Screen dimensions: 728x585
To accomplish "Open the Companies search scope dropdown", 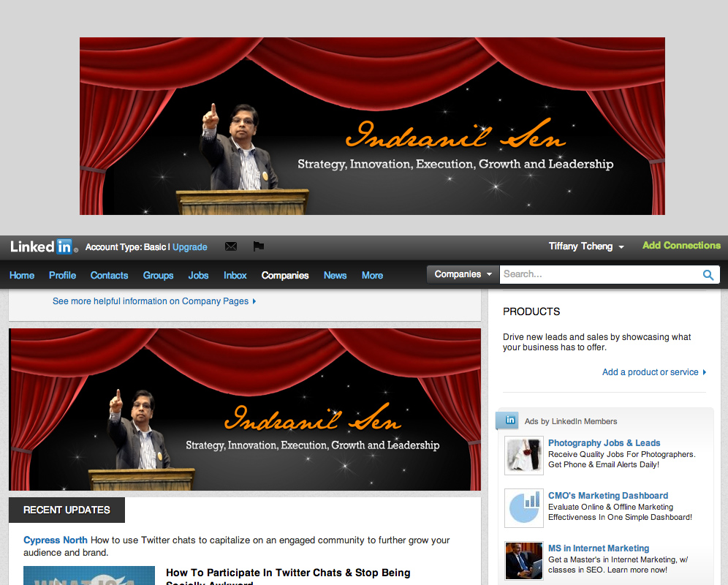I will pyautogui.click(x=462, y=274).
